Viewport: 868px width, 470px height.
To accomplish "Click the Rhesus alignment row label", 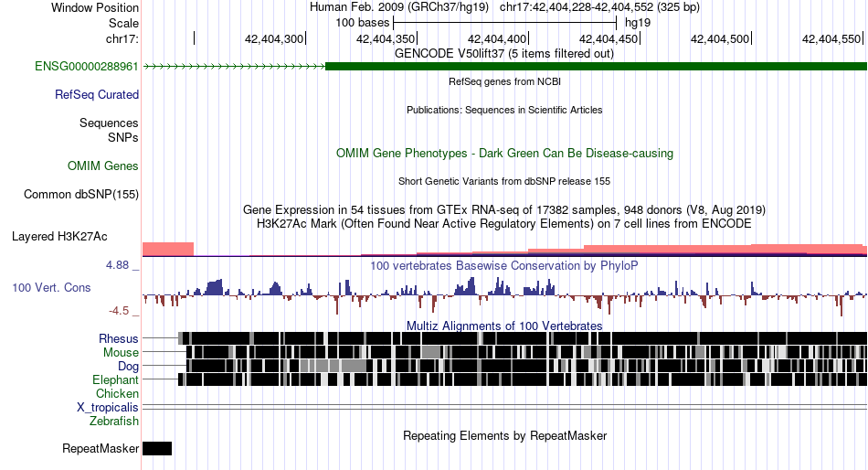I will pyautogui.click(x=119, y=338).
